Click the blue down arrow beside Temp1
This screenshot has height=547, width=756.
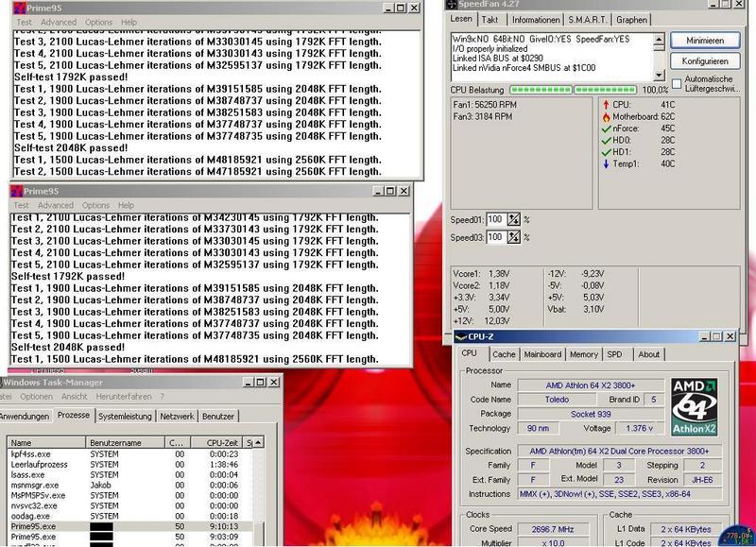[606, 163]
